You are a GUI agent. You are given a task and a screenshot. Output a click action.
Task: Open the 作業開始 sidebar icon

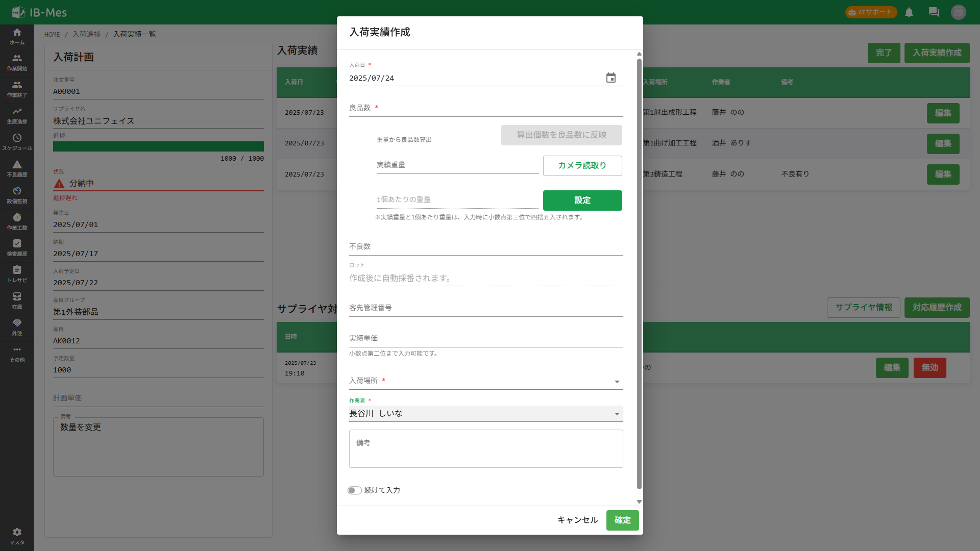click(17, 62)
